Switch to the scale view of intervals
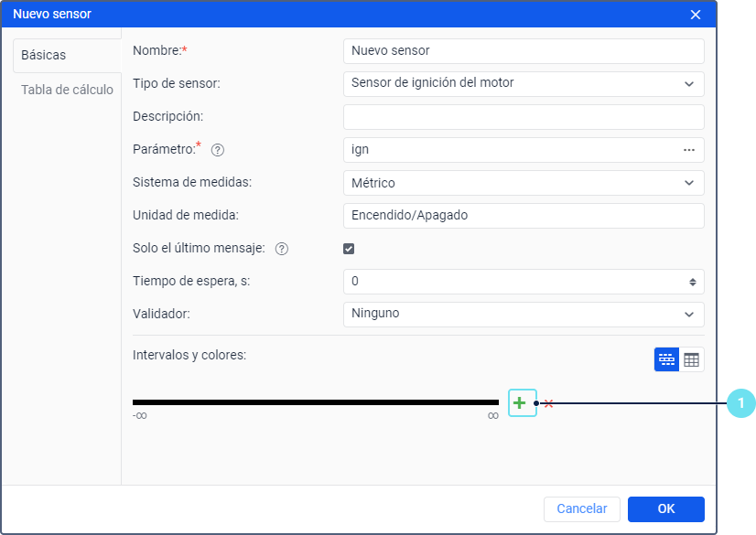 pos(666,359)
